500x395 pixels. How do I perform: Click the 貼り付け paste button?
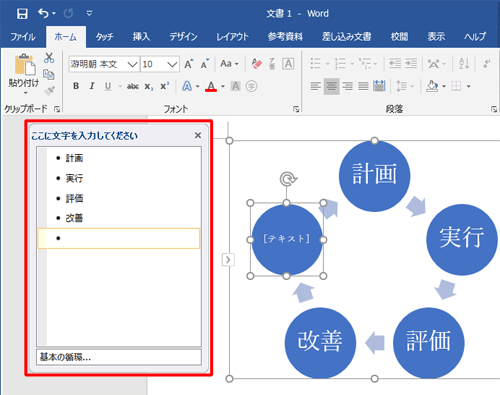point(24,73)
